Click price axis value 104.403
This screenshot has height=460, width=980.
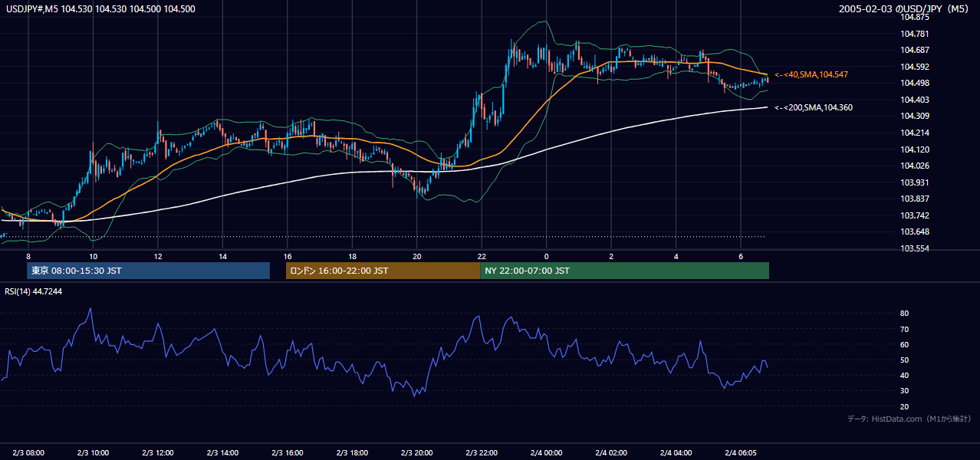click(914, 100)
